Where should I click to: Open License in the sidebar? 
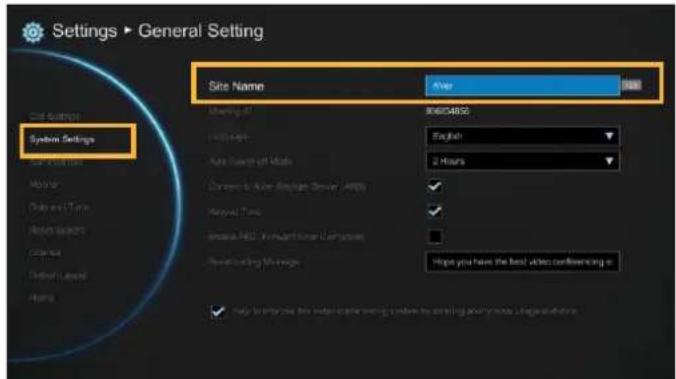[45, 253]
